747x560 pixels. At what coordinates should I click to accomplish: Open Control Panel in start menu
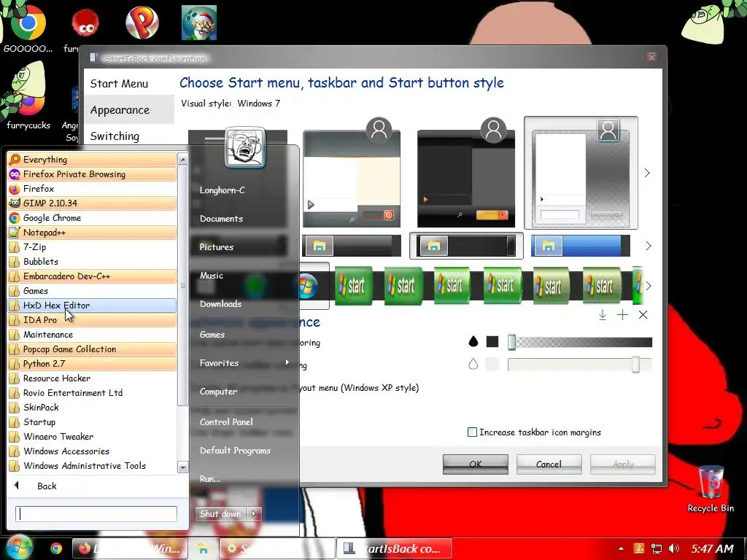pos(226,422)
